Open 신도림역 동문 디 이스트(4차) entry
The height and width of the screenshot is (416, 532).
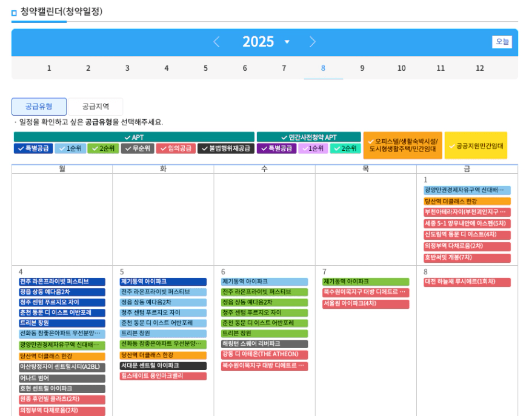(x=467, y=235)
